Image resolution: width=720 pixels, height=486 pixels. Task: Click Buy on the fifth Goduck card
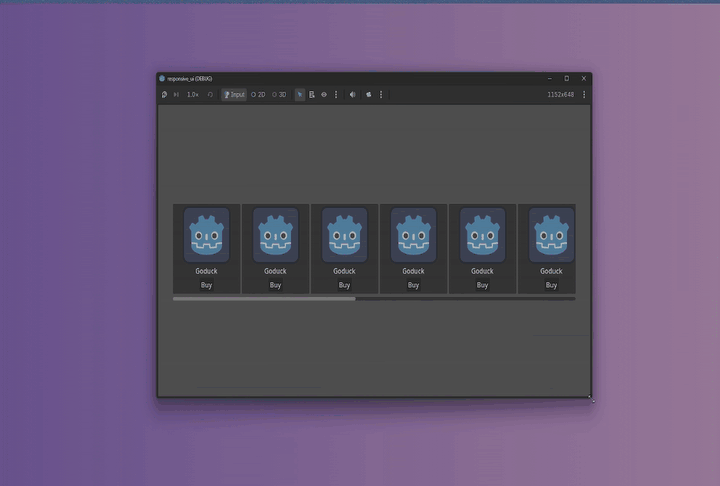(x=482, y=285)
